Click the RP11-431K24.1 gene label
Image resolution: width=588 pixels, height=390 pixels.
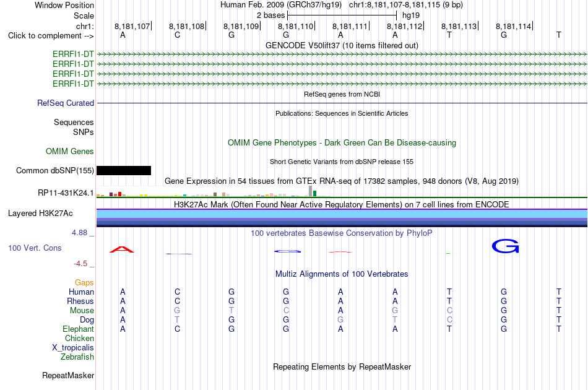(x=66, y=193)
